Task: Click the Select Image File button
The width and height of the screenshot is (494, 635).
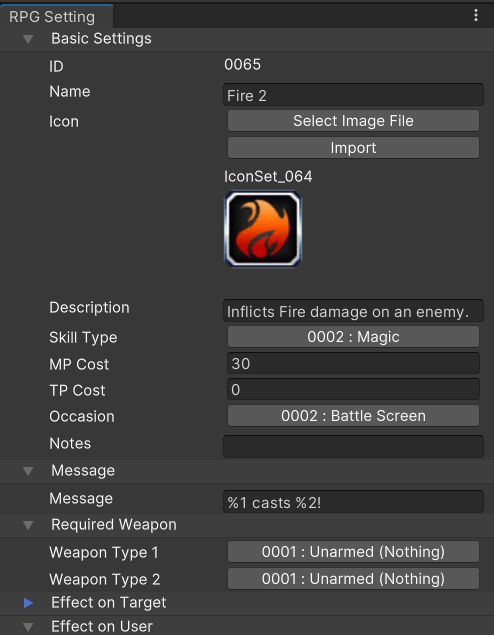Action: [353, 121]
